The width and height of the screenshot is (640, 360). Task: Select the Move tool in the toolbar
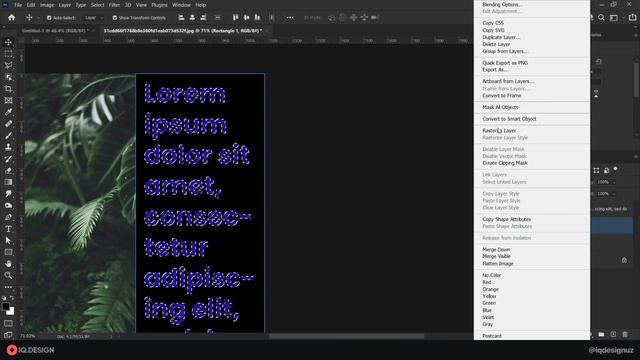coord(8,42)
